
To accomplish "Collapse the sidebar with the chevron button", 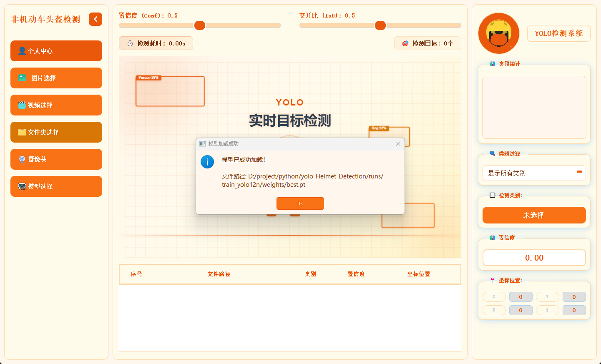I will [x=95, y=19].
